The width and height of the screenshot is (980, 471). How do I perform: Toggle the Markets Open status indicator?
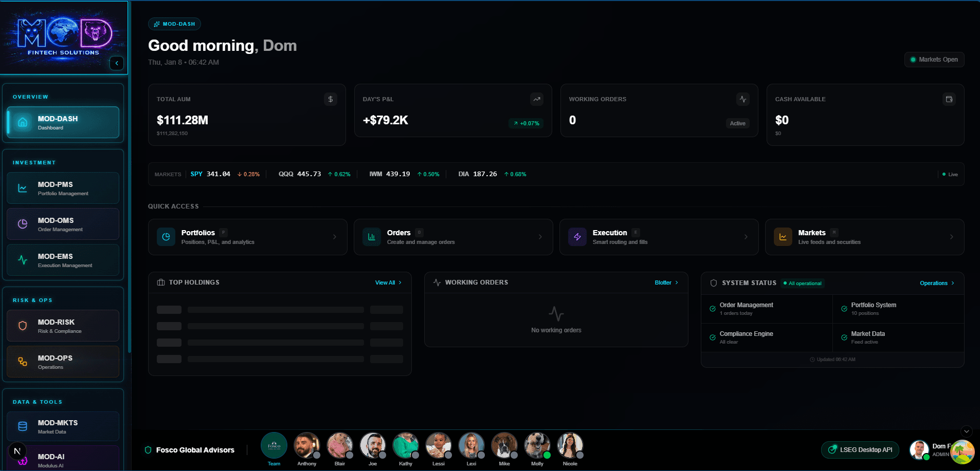click(934, 60)
